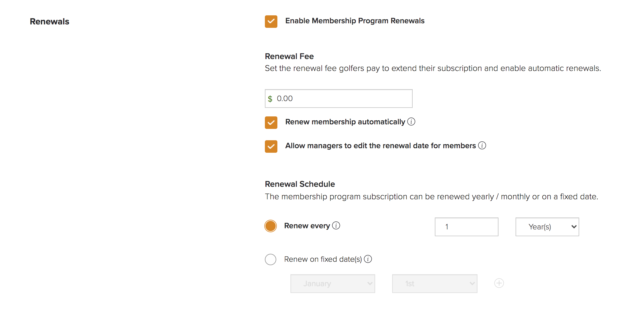
Task: Click the chevron arrow of Year(s) dropdown
Action: point(574,227)
